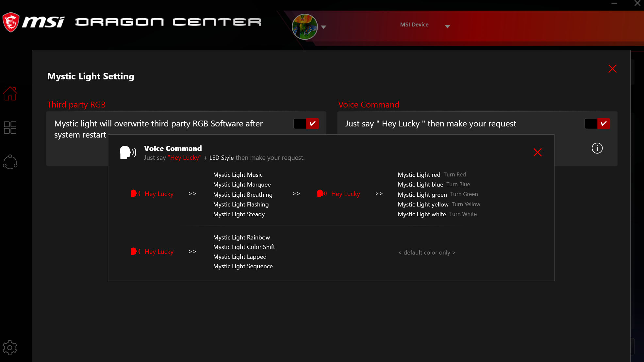Click the first row red Hey Lucky icon
The image size is (644, 362).
[135, 193]
